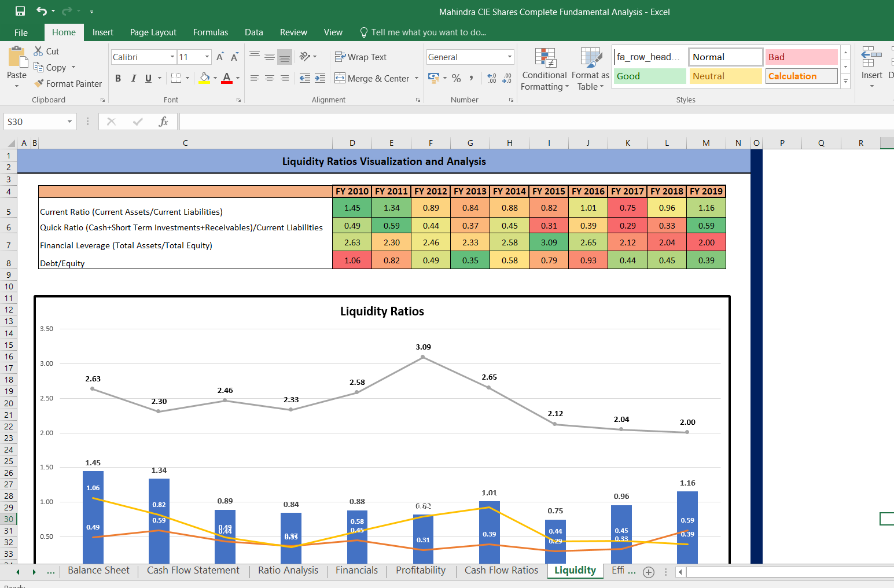Open Merge & Center dropdown arrow
The image size is (894, 588).
coord(417,78)
